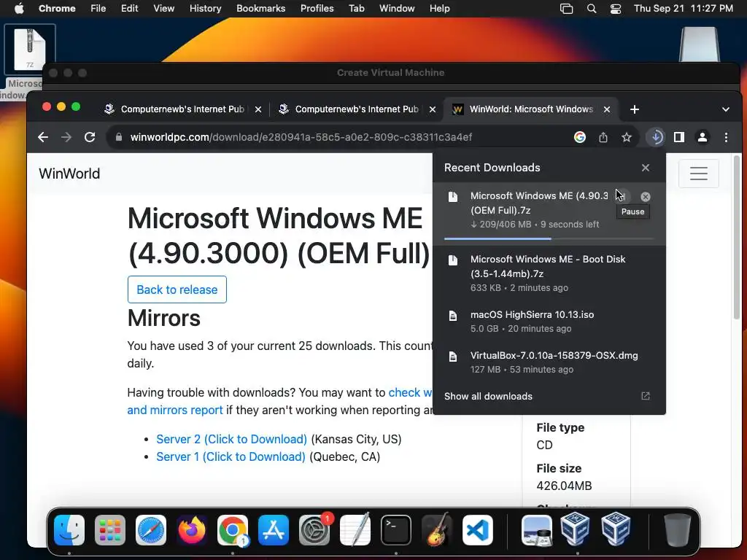This screenshot has width=747, height=560.
Task: Select the 7z archive on the desktop
Action: (29, 50)
